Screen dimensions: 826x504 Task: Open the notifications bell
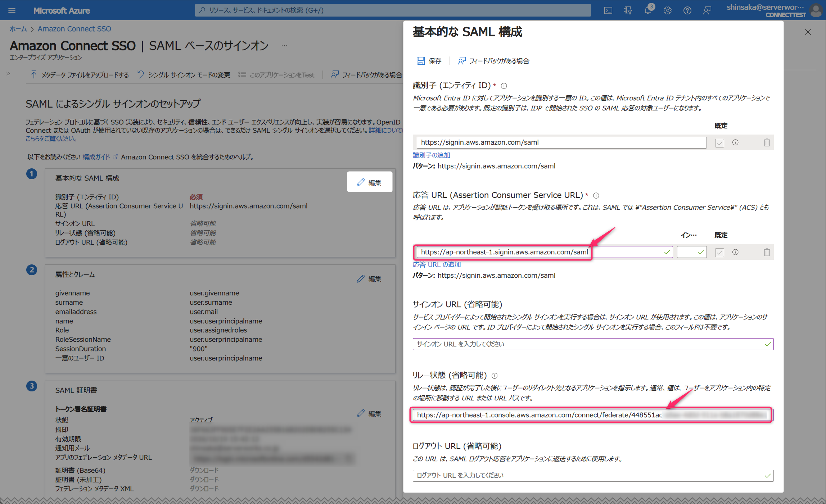tap(648, 10)
